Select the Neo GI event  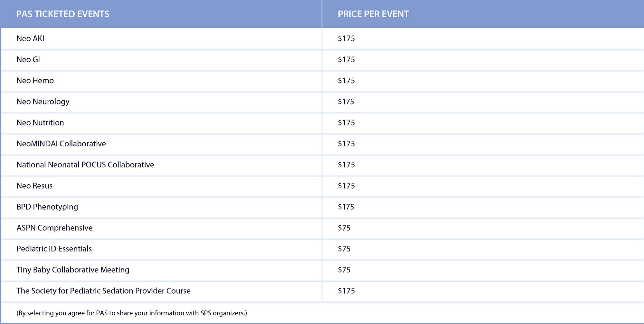28,60
